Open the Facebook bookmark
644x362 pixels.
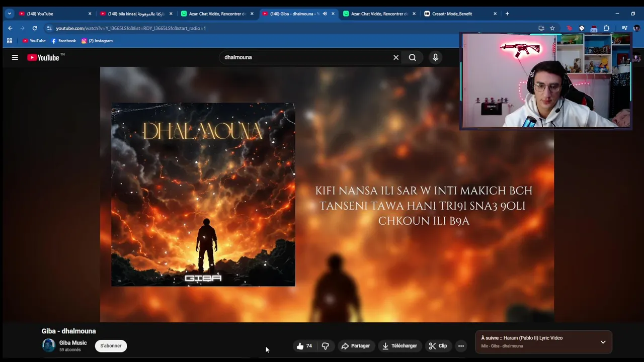click(64, 41)
